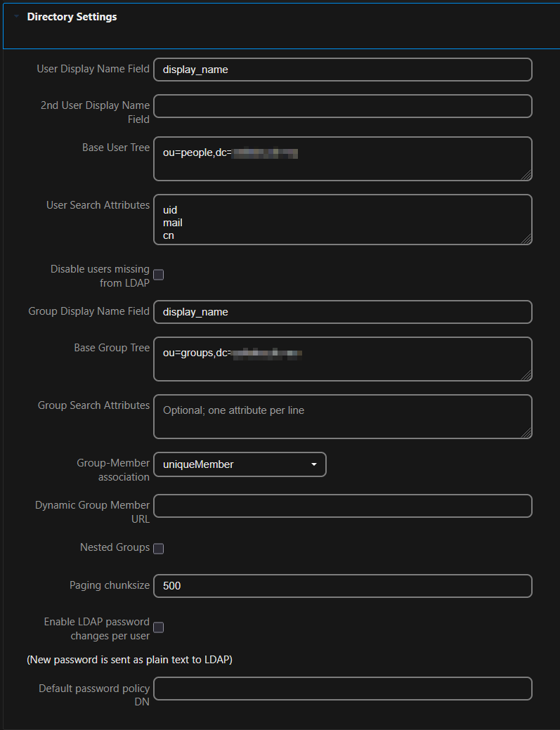The width and height of the screenshot is (560, 730).
Task: Click resize handle of Base User Tree textarea
Action: [x=526, y=175]
